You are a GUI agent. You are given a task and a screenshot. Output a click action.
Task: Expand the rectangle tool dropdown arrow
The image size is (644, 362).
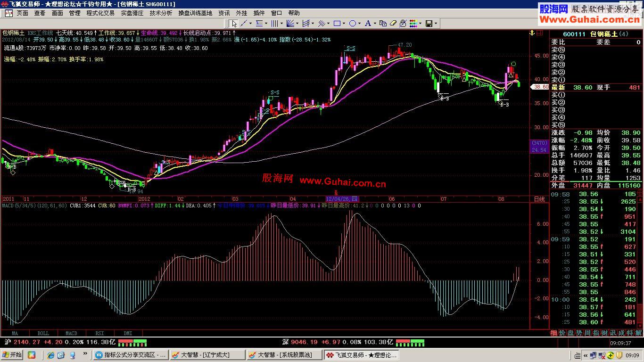(344, 23)
